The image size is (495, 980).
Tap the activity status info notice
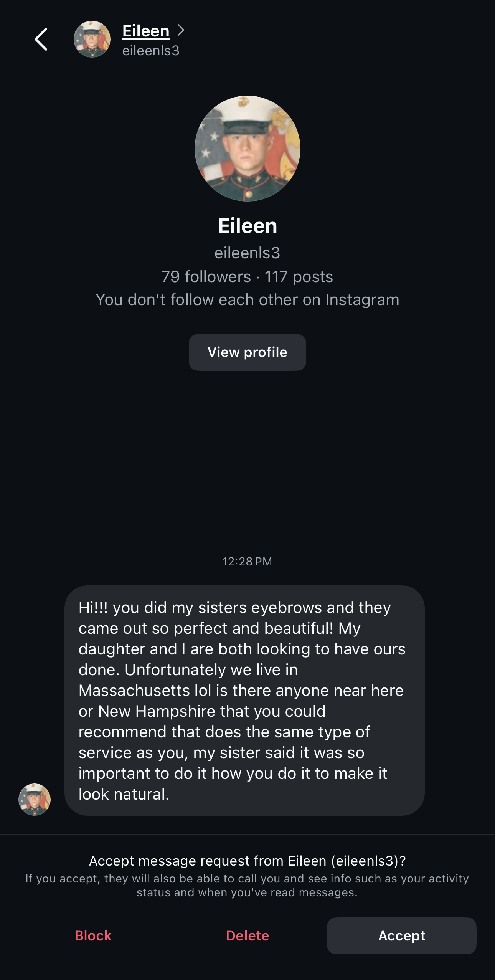(x=247, y=886)
